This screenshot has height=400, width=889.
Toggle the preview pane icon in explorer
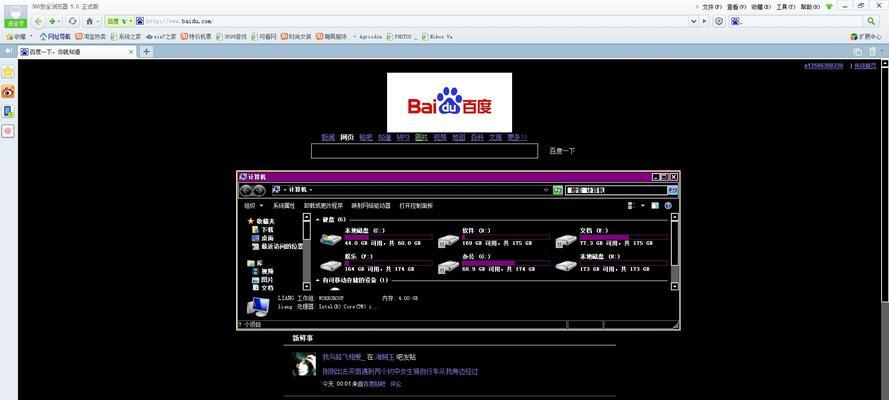coord(655,206)
